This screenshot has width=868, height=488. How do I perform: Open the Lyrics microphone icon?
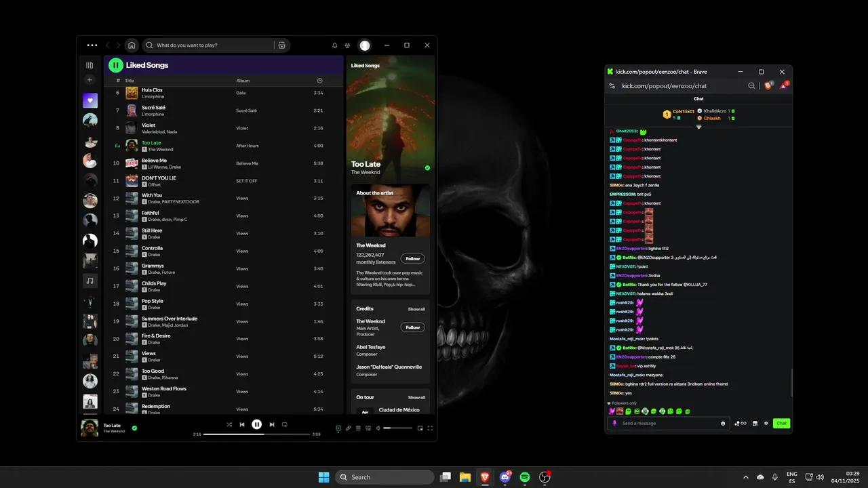click(349, 428)
